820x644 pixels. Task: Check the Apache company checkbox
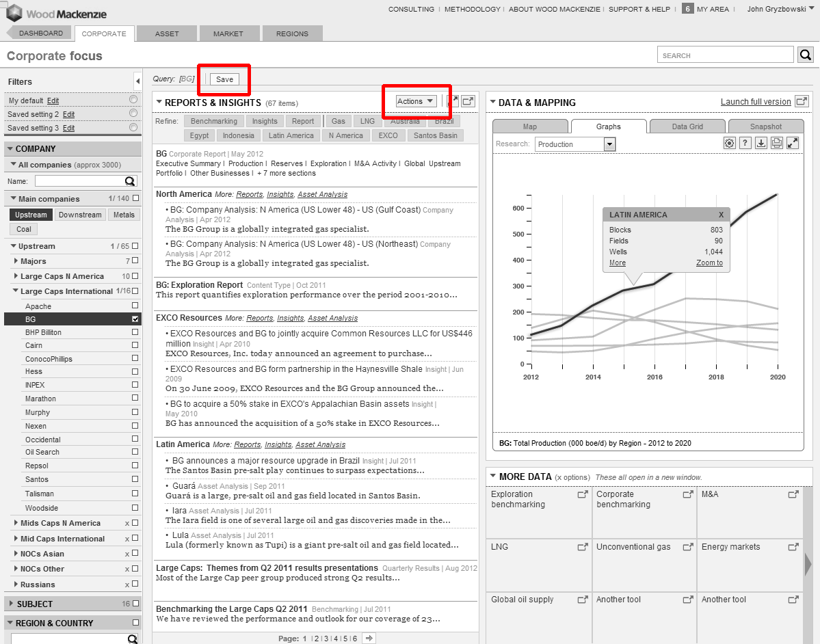coord(135,306)
